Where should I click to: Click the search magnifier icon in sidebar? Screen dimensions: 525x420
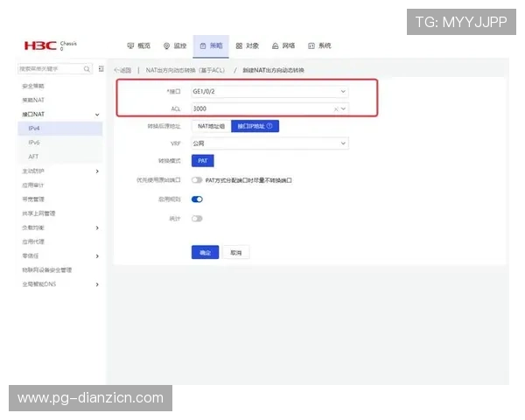click(x=87, y=69)
